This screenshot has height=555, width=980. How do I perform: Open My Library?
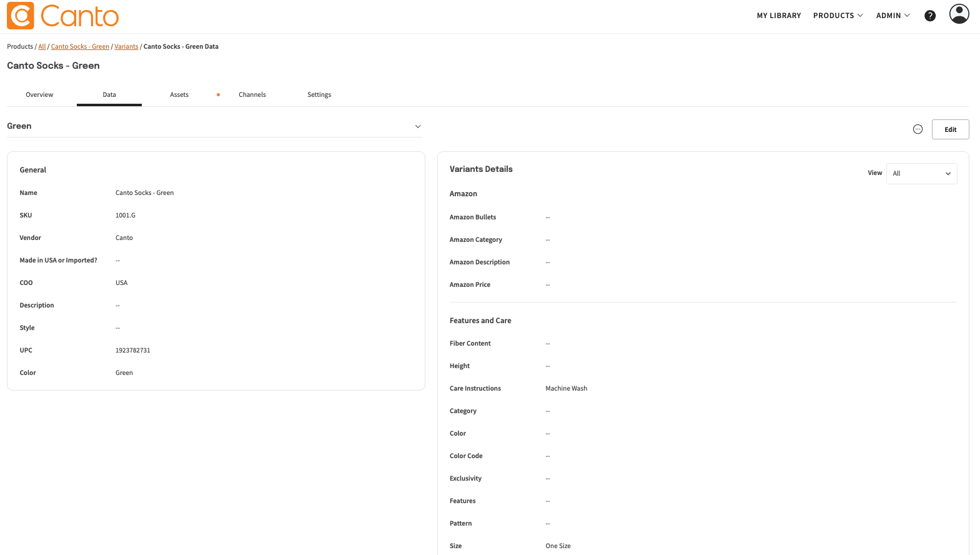[779, 16]
